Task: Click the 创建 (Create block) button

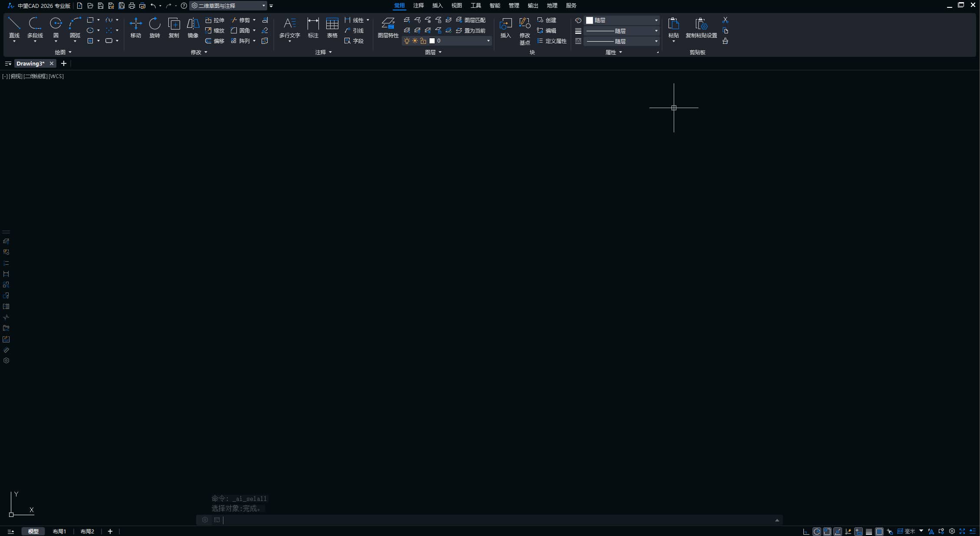Action: tap(547, 20)
